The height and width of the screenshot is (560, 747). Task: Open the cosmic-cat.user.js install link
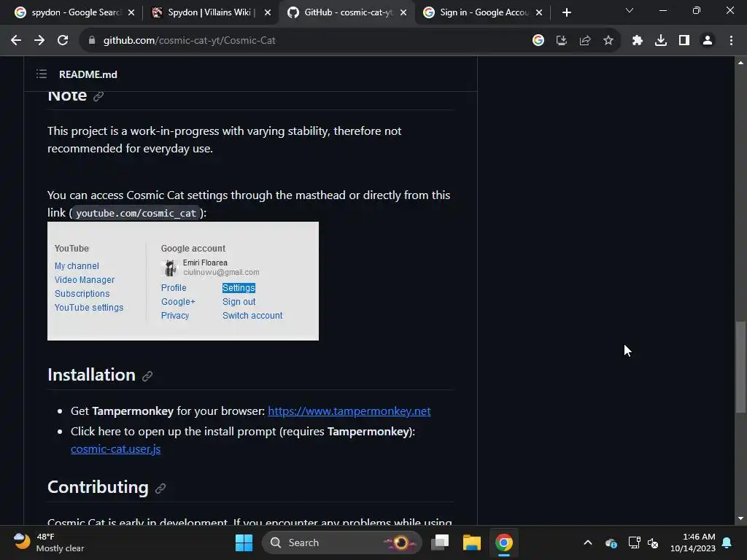pyautogui.click(x=116, y=449)
